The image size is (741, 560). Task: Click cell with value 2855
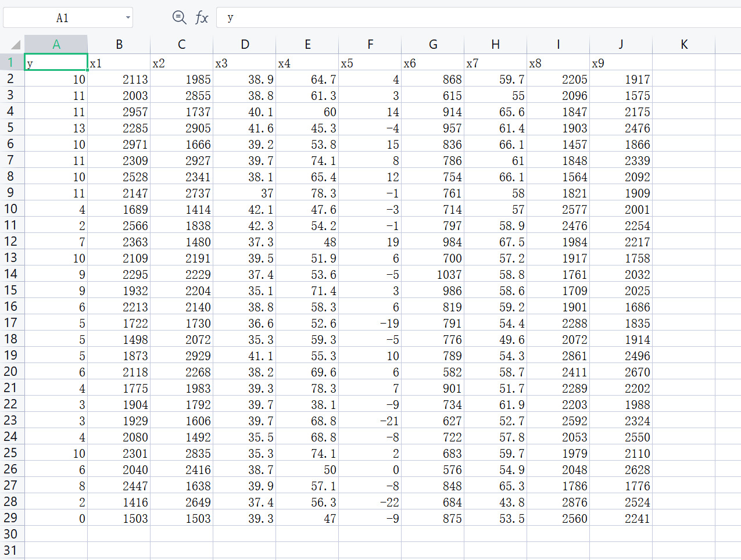[182, 95]
